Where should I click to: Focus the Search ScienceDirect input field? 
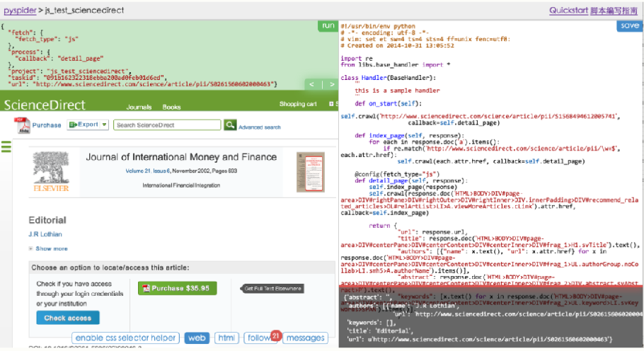click(x=167, y=125)
